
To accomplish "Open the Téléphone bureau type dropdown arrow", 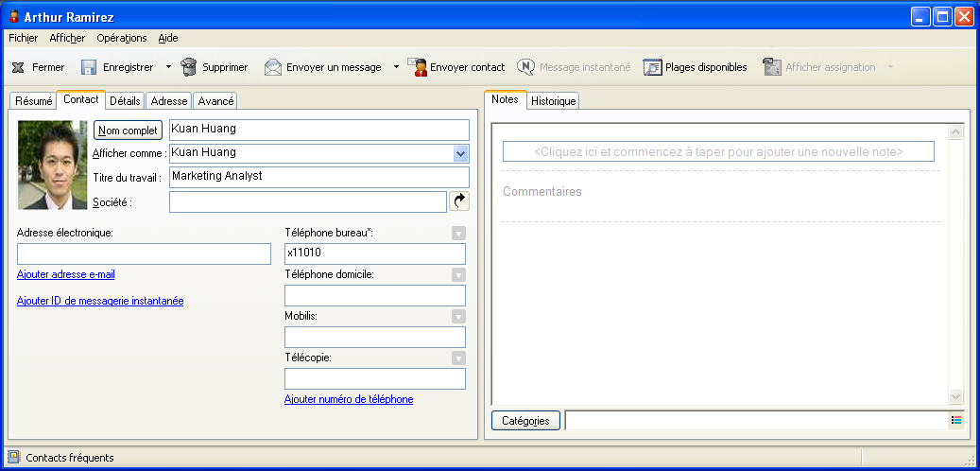I will [x=458, y=234].
